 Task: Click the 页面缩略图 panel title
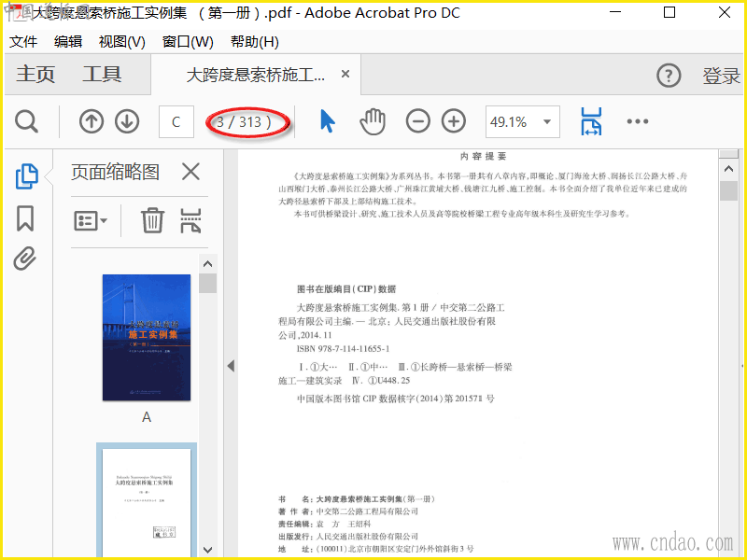pos(115,172)
